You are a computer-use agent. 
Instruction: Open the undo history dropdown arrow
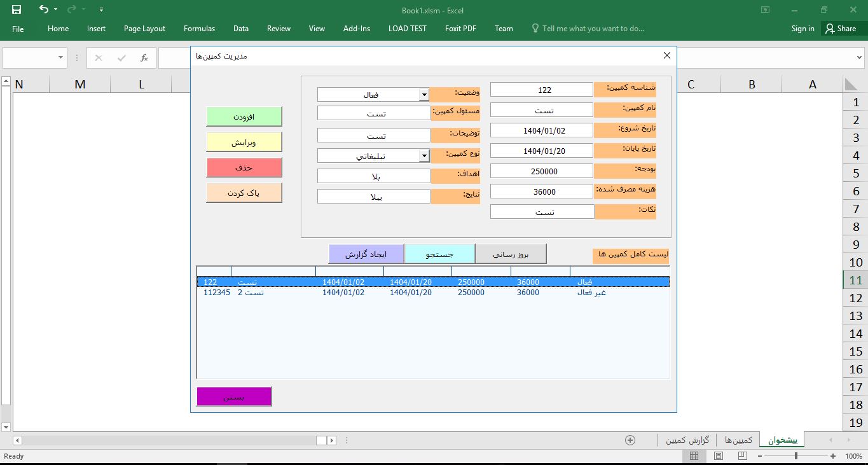click(56, 10)
